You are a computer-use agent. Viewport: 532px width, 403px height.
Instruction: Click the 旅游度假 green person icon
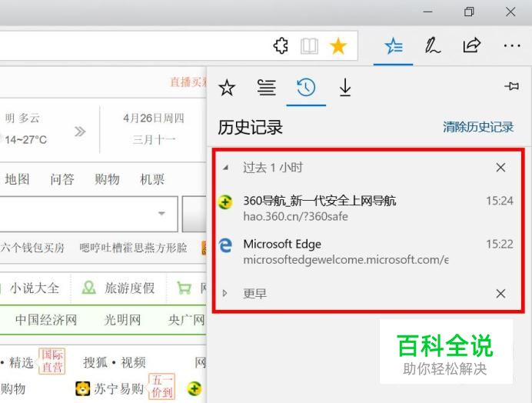(88, 288)
